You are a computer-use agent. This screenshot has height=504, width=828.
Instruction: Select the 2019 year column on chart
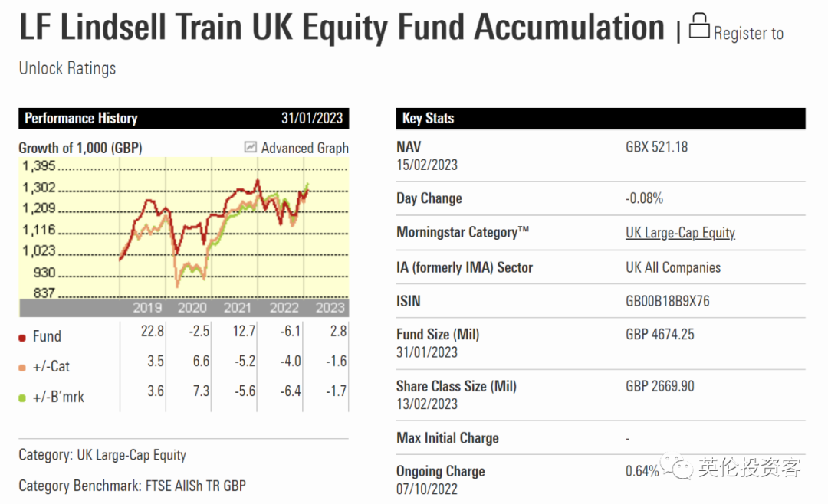point(146,308)
